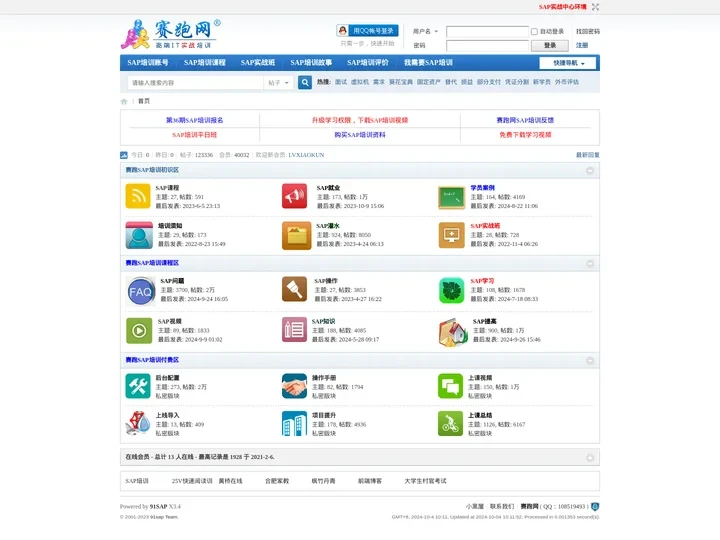Open the 快捷导航 dropdown

pos(568,63)
